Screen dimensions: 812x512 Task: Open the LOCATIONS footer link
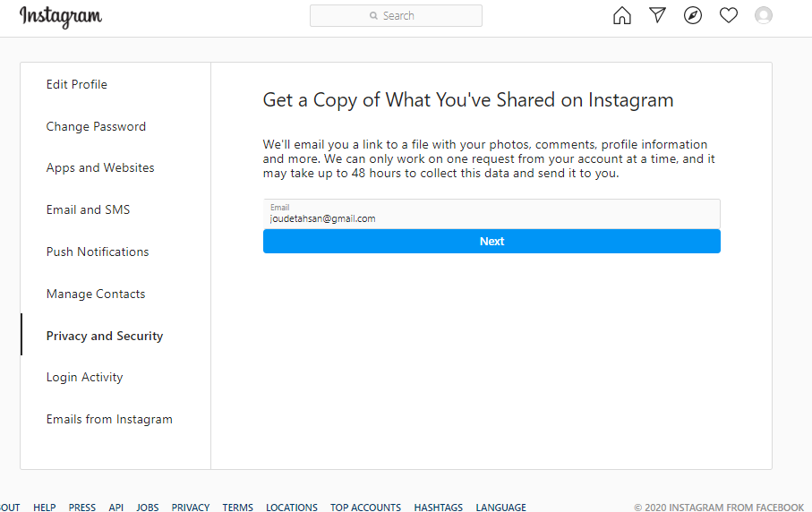[x=292, y=508]
